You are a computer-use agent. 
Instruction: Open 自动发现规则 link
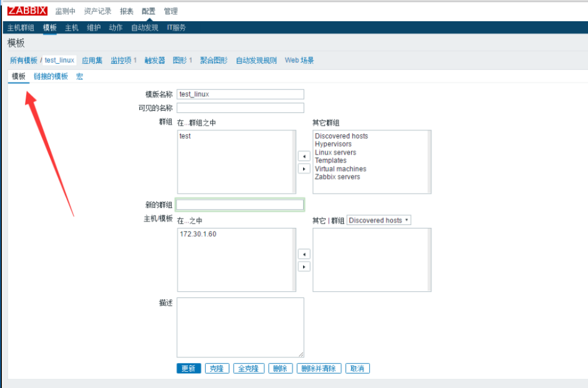256,61
